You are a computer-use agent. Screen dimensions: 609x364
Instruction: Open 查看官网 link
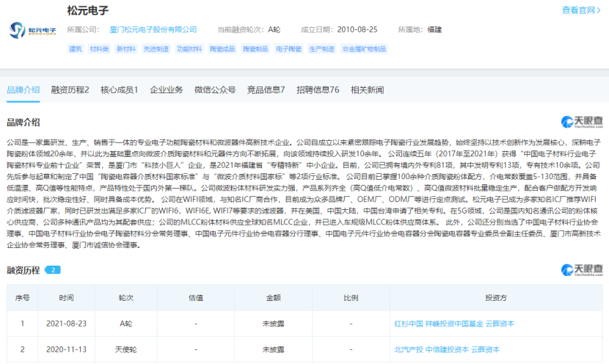[x=581, y=10]
